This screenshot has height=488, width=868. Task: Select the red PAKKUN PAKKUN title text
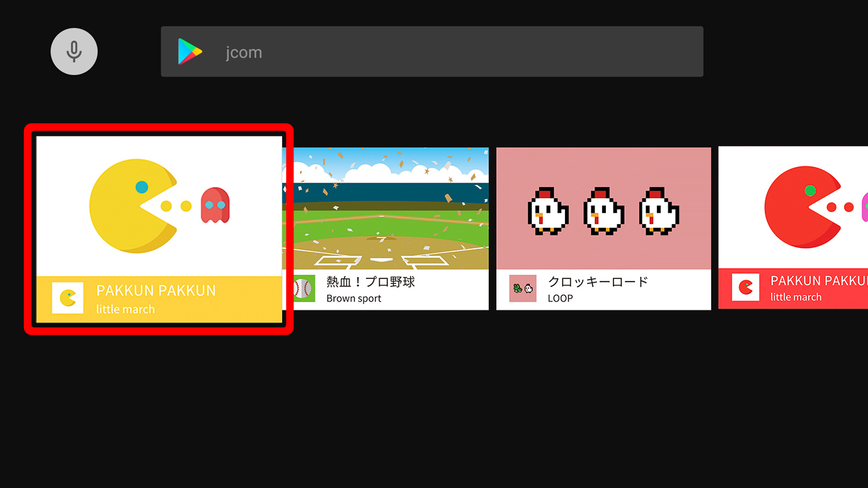coord(819,281)
